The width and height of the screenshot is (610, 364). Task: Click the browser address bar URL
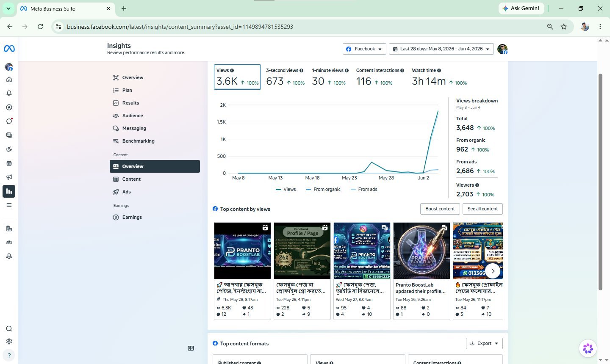click(180, 27)
